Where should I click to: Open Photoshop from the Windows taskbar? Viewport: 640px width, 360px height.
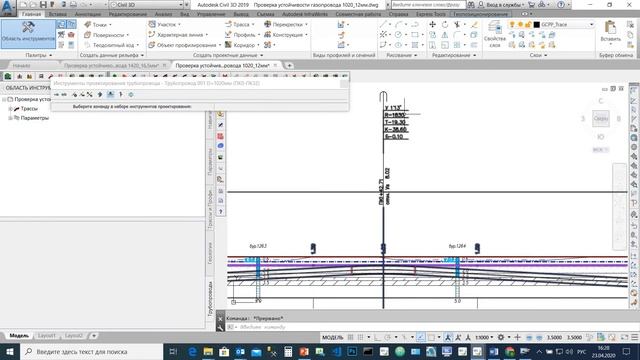point(352,351)
